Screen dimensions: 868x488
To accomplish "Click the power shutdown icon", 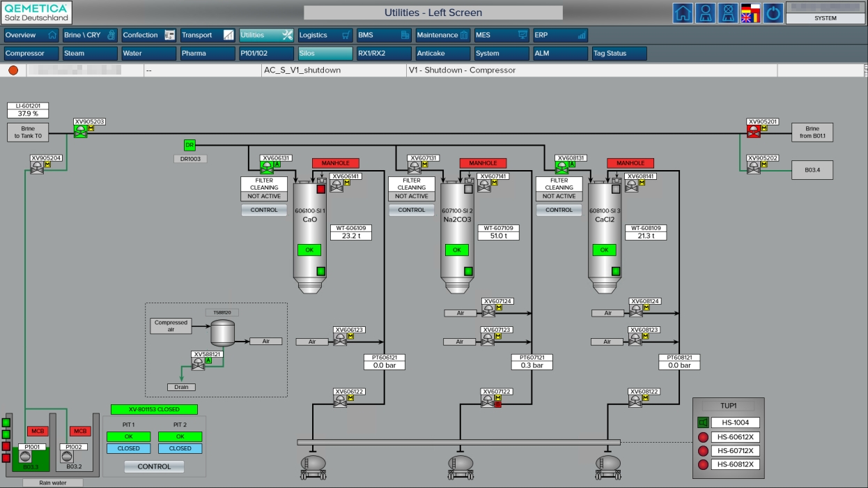I will [x=773, y=13].
